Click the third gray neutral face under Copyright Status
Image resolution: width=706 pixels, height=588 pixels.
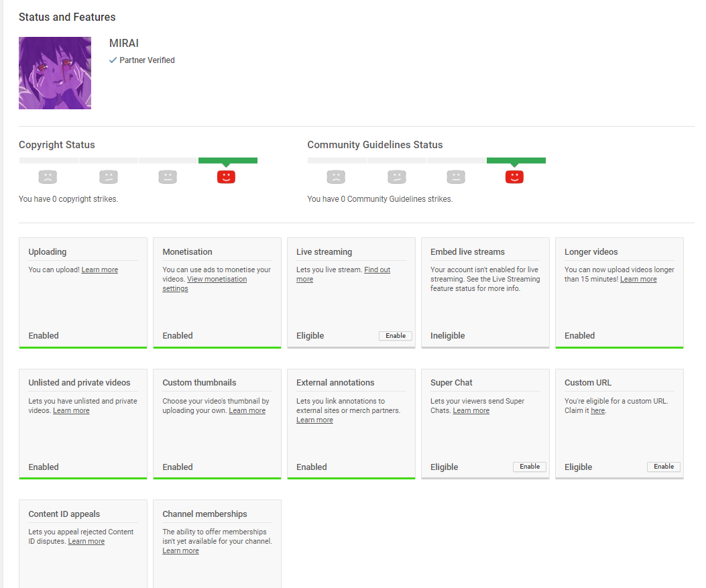click(x=168, y=176)
